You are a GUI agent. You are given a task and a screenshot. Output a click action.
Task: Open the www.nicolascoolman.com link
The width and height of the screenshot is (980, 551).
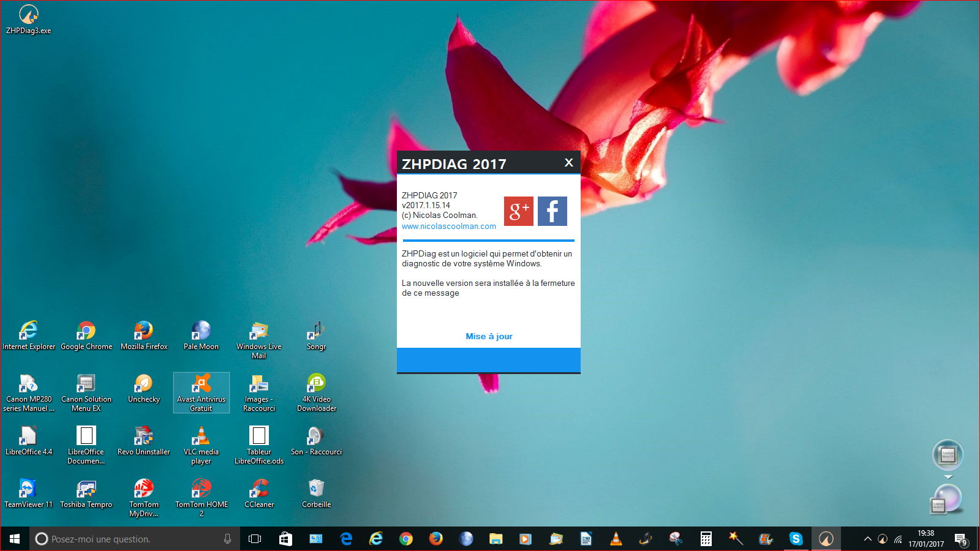click(449, 226)
